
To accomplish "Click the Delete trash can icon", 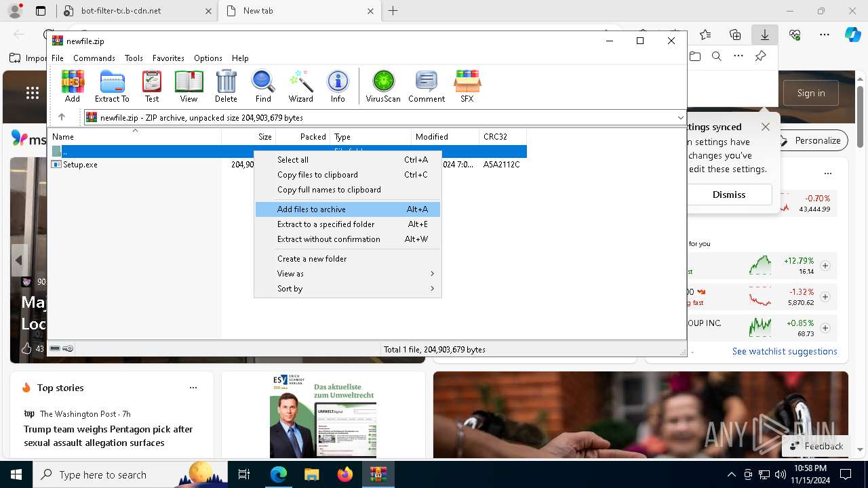I will pos(226,86).
